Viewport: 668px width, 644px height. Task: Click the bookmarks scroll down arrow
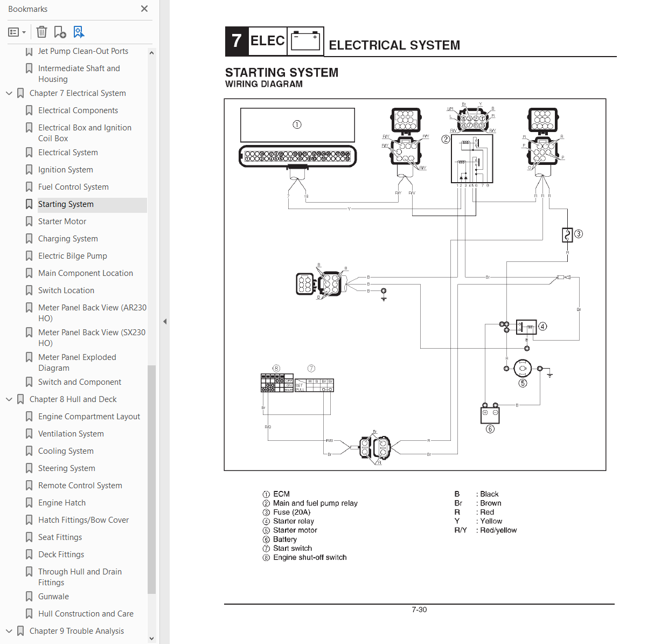pos(151,639)
